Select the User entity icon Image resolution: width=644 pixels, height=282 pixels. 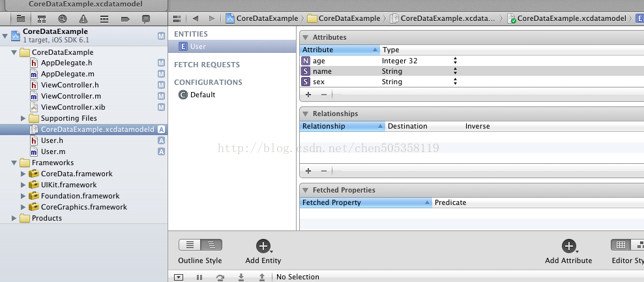tap(183, 46)
